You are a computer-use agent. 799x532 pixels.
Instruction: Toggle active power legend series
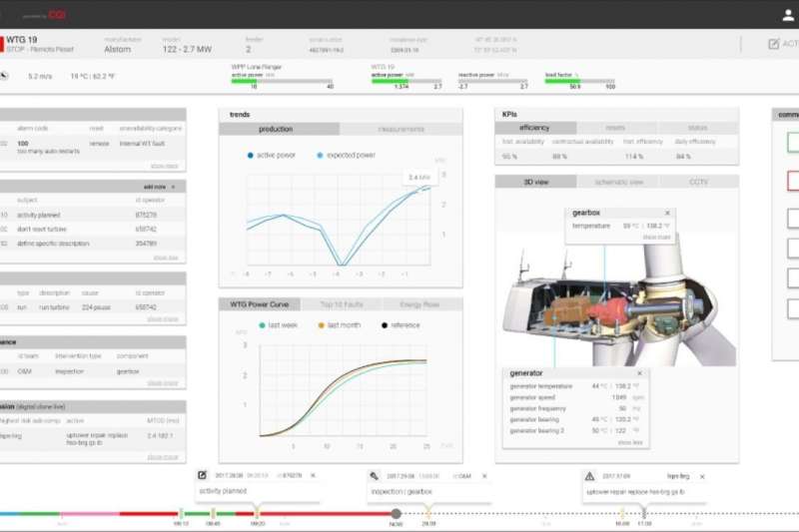coord(271,156)
